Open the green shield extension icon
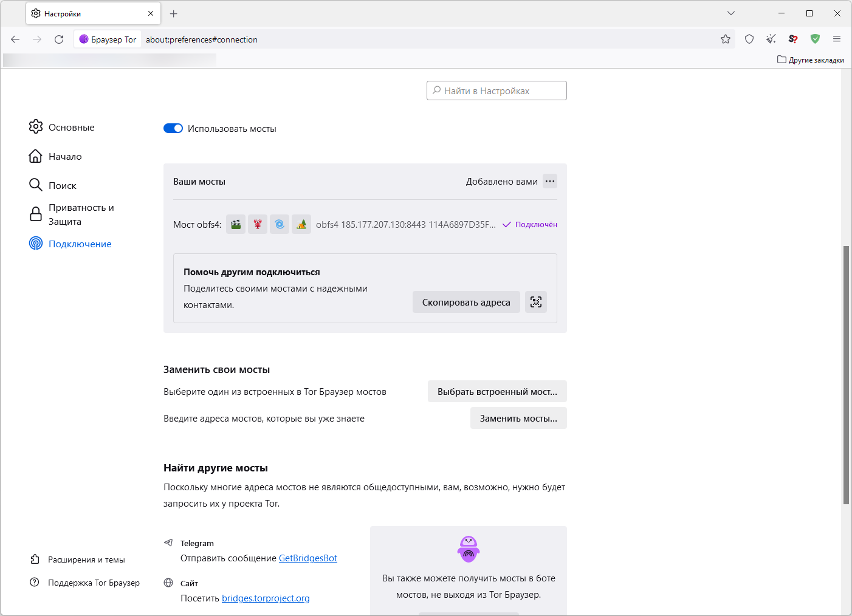Viewport: 852px width, 616px height. pyautogui.click(x=815, y=39)
